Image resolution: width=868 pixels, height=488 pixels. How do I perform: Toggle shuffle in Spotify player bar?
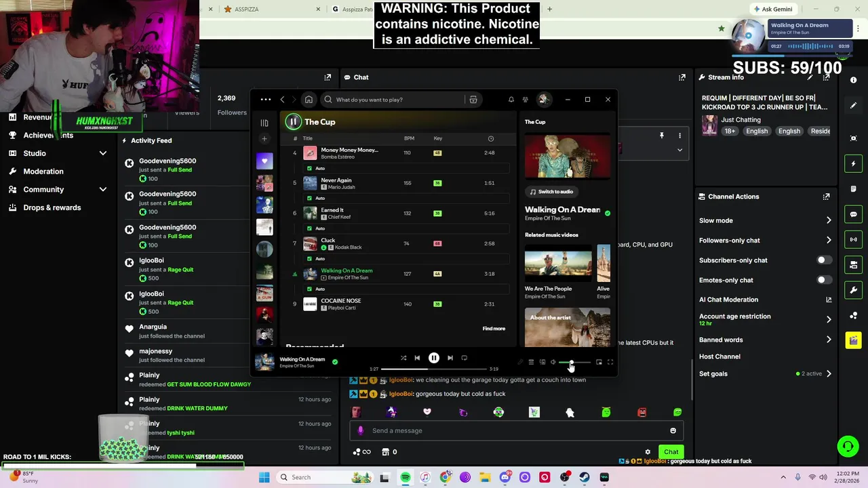403,358
